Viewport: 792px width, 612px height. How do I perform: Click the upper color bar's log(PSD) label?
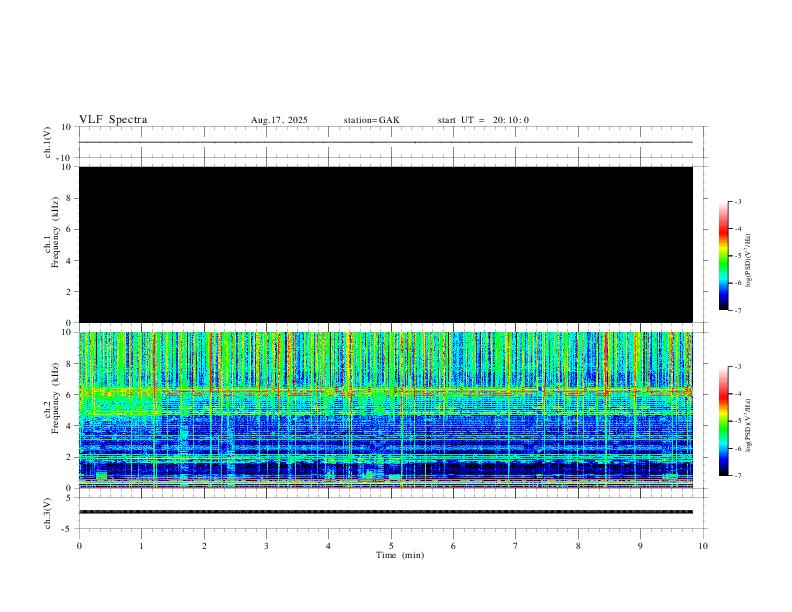click(748, 261)
